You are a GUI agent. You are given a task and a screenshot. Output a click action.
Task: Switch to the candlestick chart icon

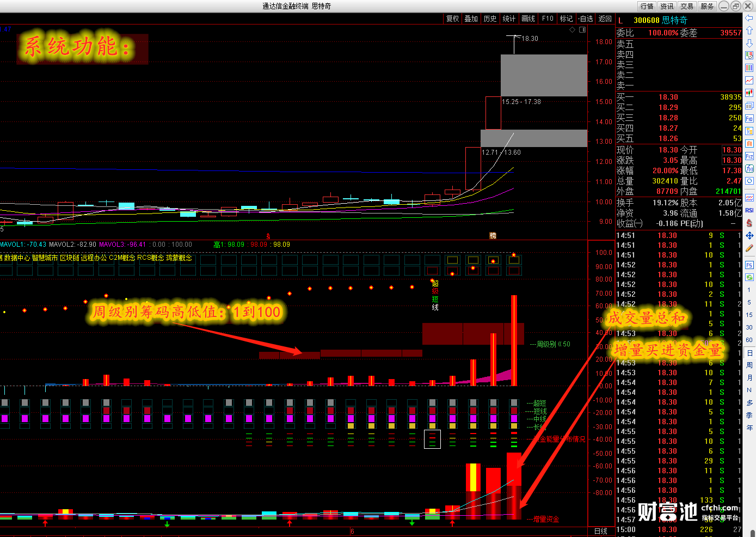coord(749,93)
